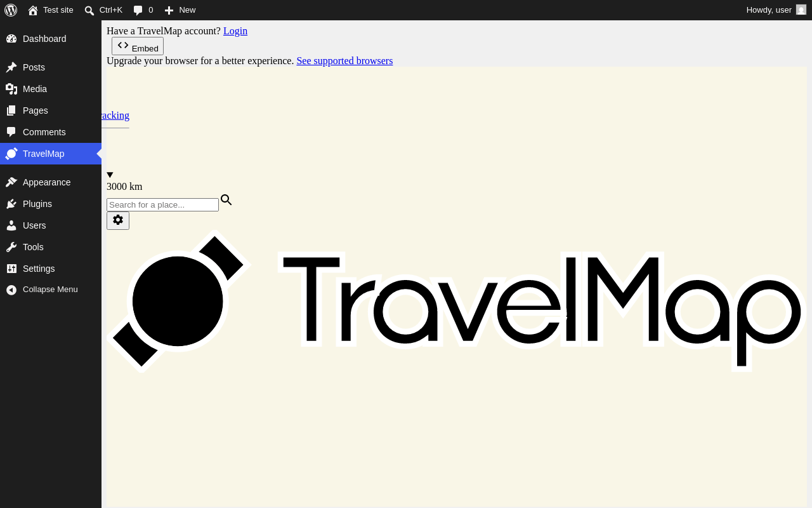812x508 pixels.
Task: Open the Howdy, user account menu
Action: [776, 10]
